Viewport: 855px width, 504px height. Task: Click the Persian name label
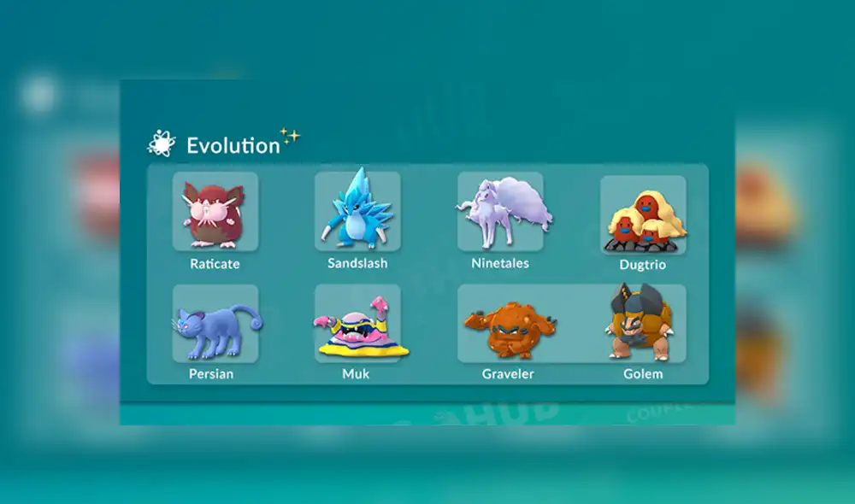coord(211,374)
